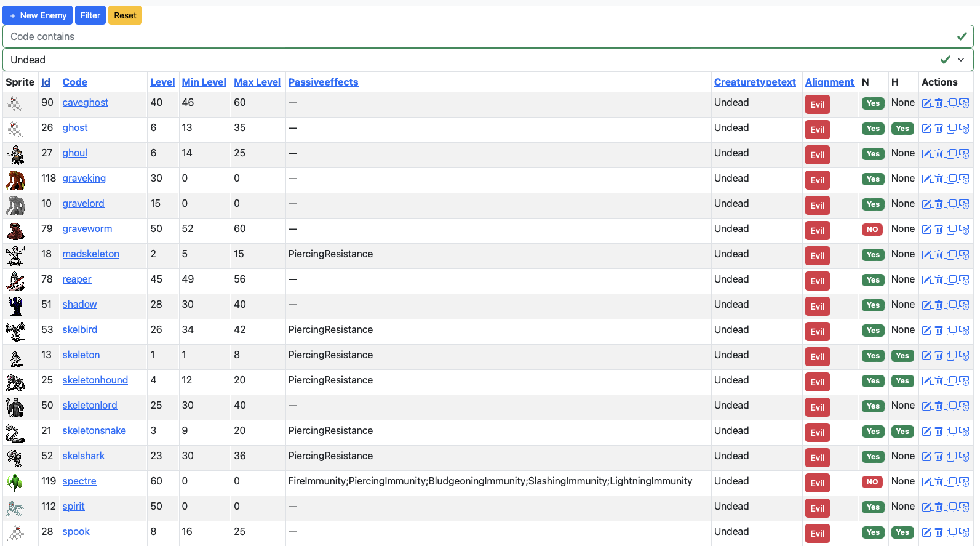The image size is (980, 546).
Task: Copy the reaper enemy
Action: (x=951, y=280)
